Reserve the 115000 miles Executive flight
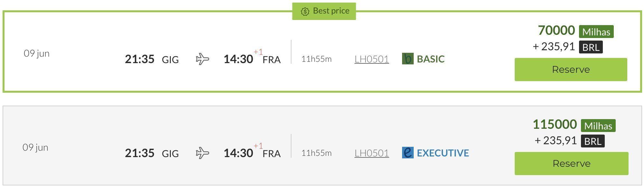The height and width of the screenshot is (188, 644). tap(571, 164)
